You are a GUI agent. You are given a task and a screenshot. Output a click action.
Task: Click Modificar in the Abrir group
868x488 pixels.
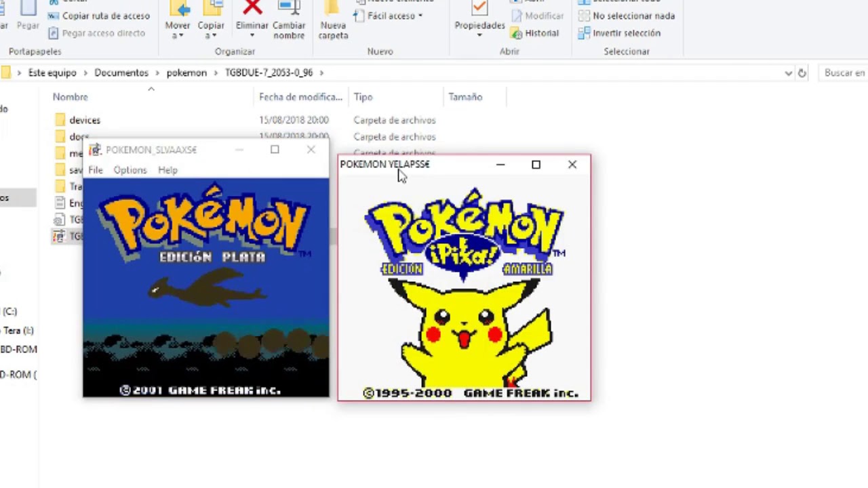point(537,16)
